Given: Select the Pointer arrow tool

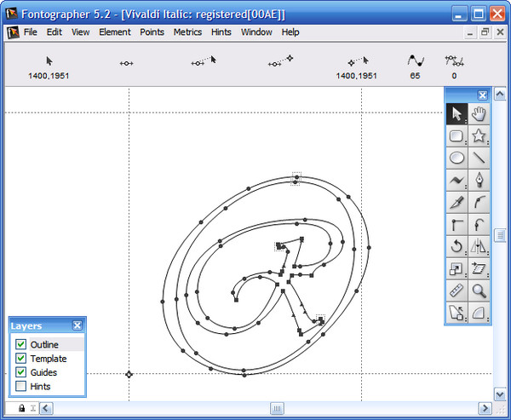Looking at the screenshot, I should [x=456, y=113].
